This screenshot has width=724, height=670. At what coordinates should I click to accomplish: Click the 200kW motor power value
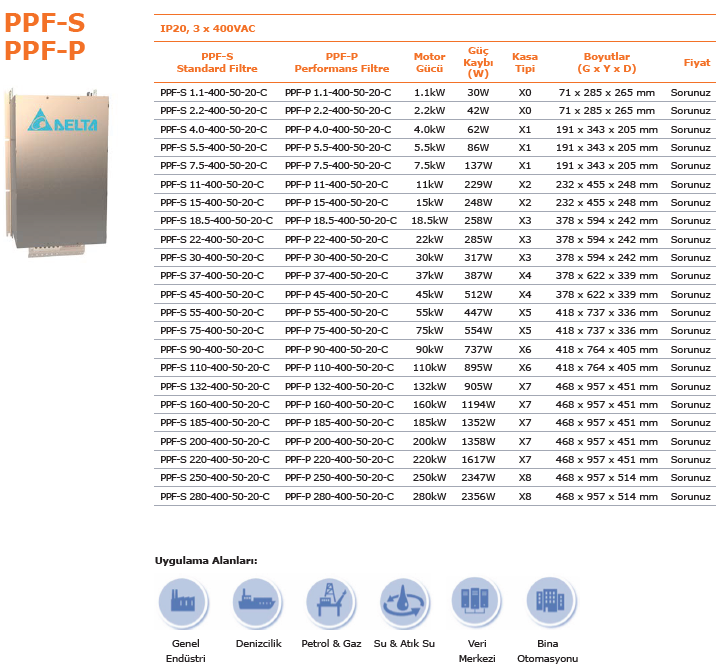click(x=429, y=441)
